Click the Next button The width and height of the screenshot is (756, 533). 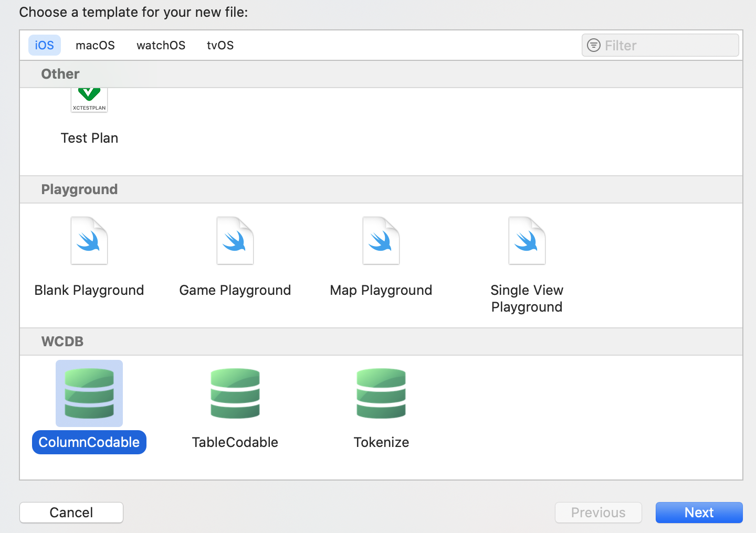[x=699, y=513]
